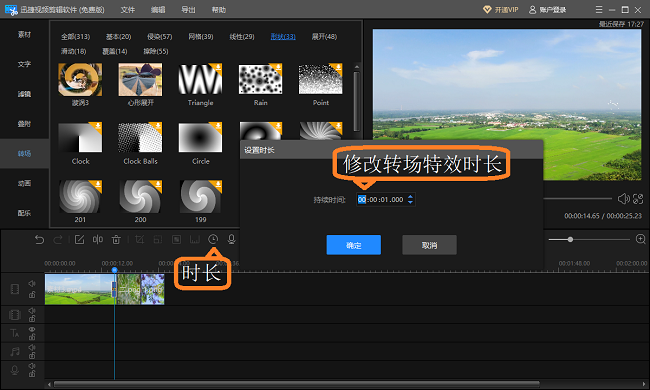
Task: Mute the music track
Action: pos(32,347)
